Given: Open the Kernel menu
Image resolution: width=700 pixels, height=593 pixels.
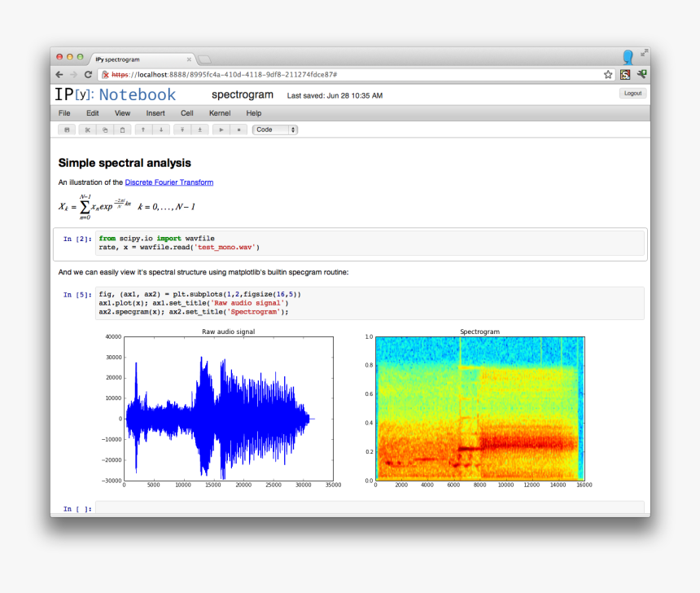Looking at the screenshot, I should click(219, 113).
